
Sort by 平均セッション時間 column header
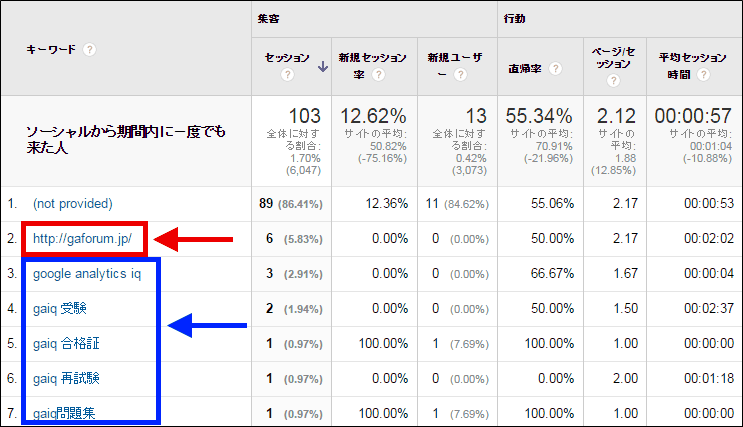pyautogui.click(x=691, y=58)
